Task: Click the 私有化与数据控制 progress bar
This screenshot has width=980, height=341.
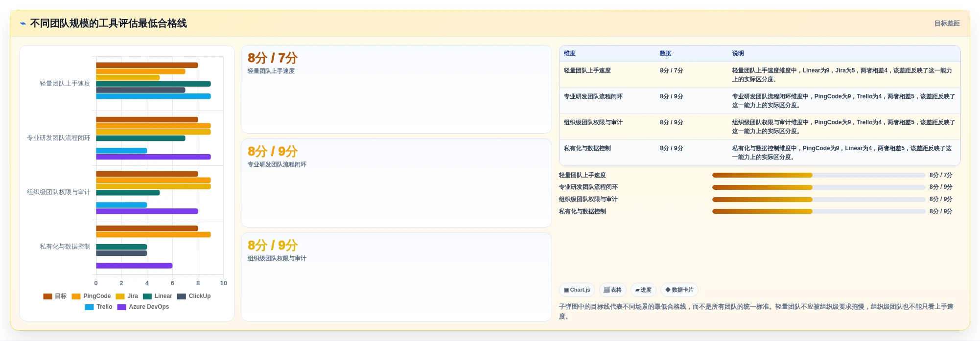Action: tap(818, 211)
